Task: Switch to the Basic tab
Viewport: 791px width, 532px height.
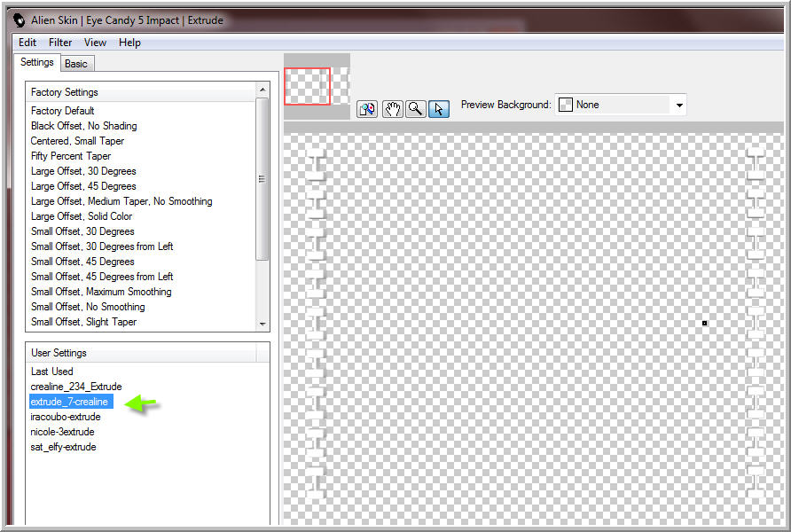Action: click(x=76, y=64)
